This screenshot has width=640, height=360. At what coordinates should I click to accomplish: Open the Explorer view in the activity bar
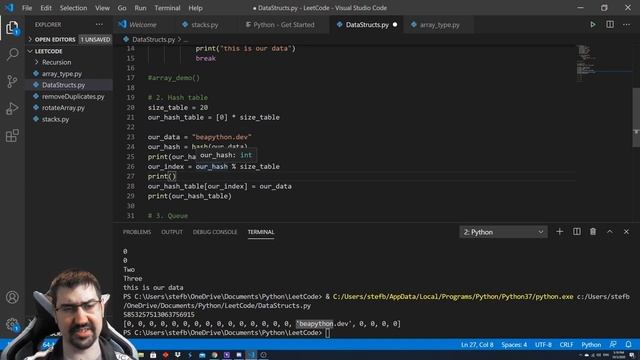coord(12,28)
